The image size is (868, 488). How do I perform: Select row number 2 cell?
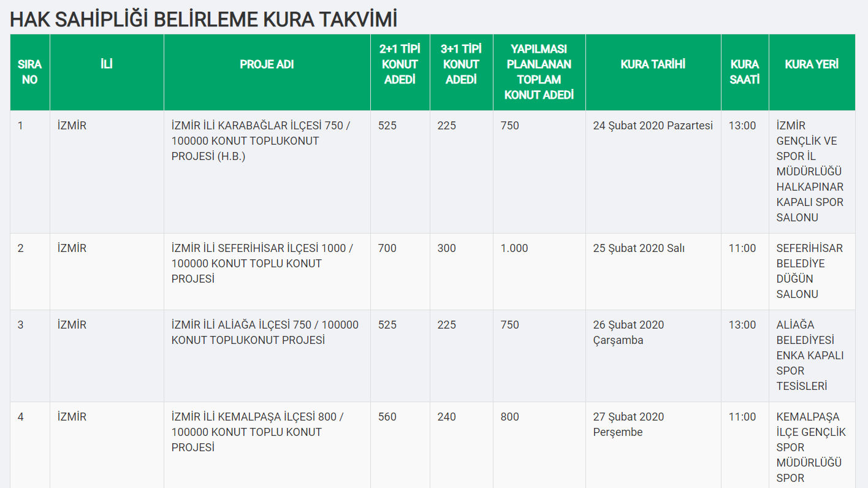(30, 272)
